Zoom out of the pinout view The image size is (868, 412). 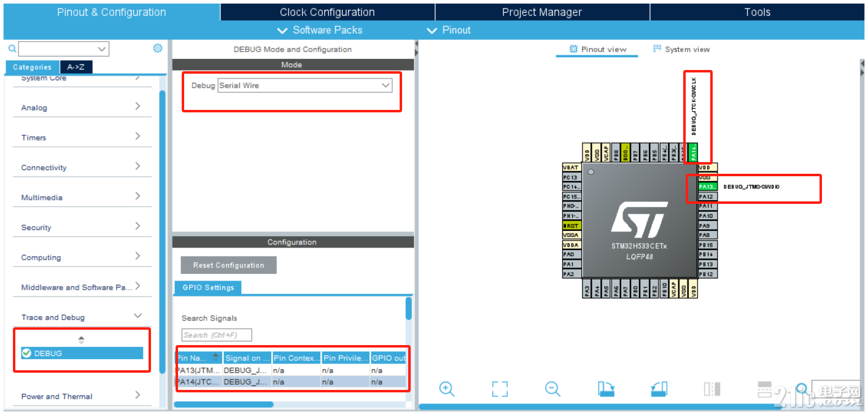click(552, 389)
